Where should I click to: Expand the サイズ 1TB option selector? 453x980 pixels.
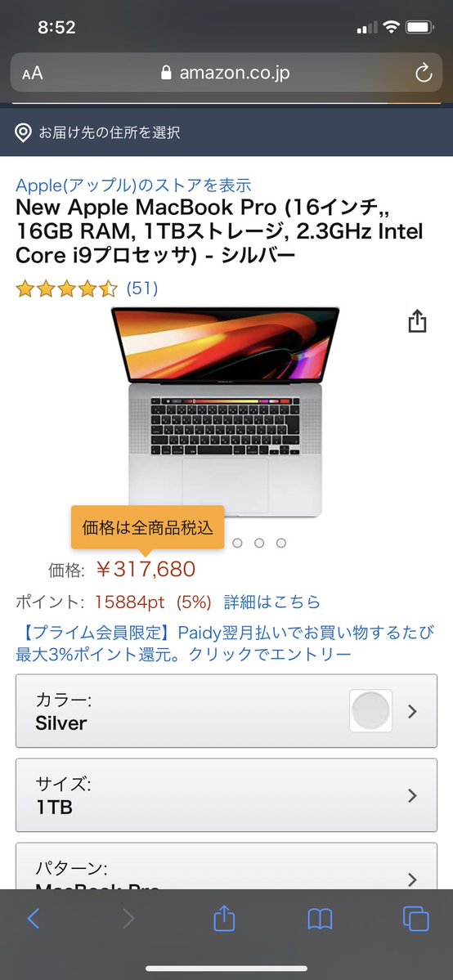pos(226,795)
